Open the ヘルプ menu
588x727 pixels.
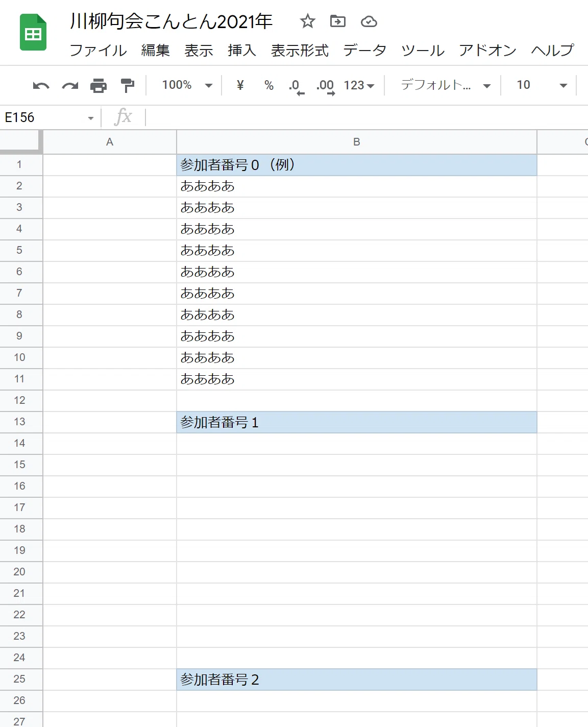[x=553, y=50]
